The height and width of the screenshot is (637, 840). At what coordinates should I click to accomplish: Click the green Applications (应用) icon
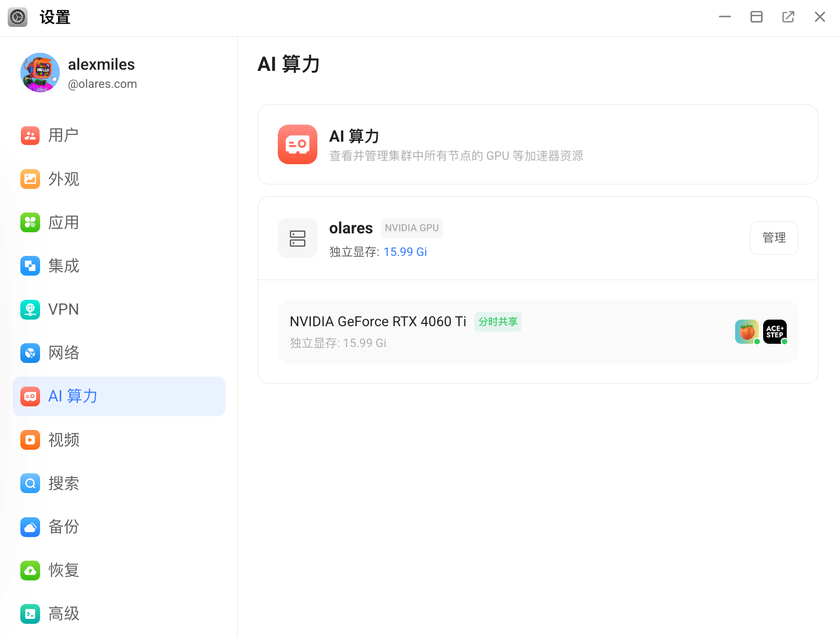tap(30, 222)
